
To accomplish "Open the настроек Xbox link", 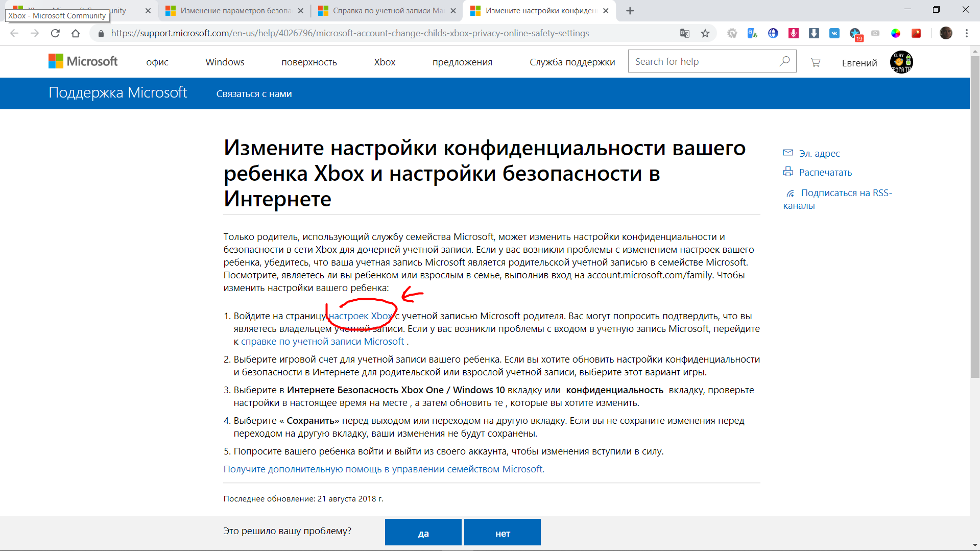I will pyautogui.click(x=361, y=316).
